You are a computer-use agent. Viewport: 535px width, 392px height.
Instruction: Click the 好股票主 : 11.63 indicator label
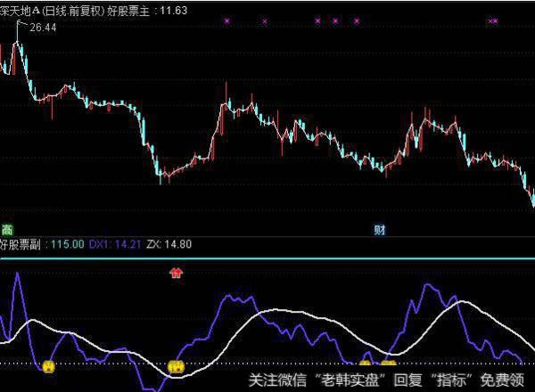coord(147,11)
